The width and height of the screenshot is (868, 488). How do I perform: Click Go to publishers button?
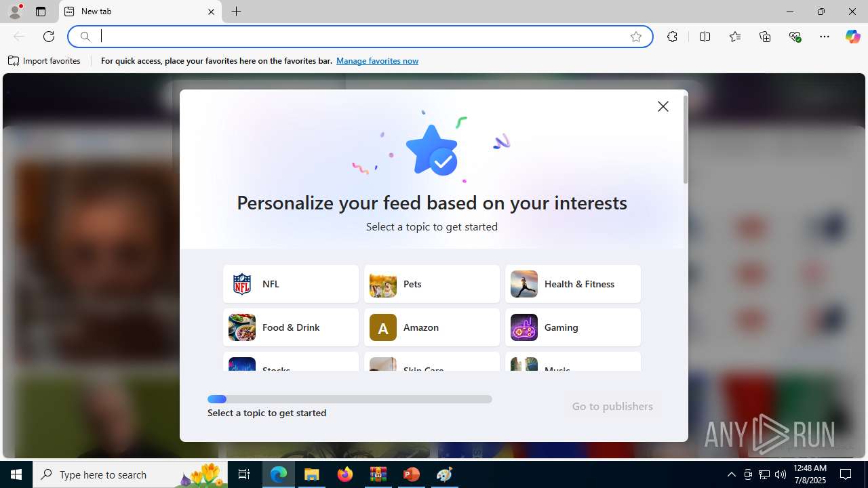click(x=612, y=406)
